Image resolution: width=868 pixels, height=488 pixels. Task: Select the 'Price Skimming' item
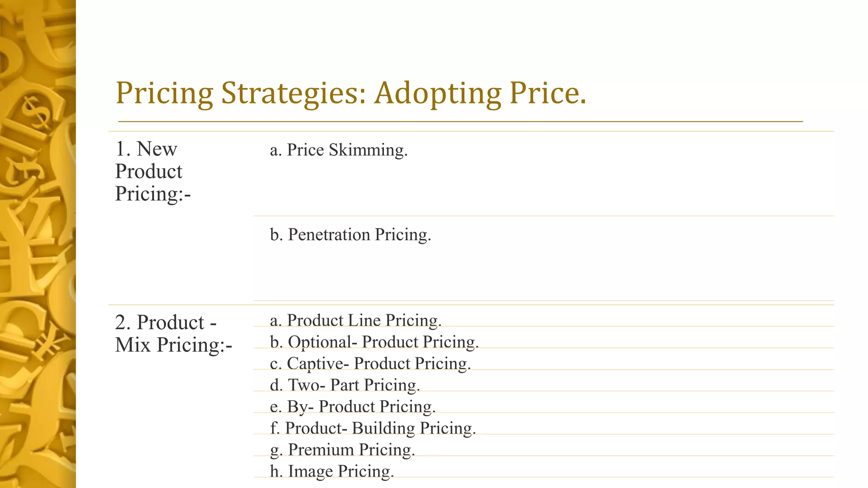pyautogui.click(x=339, y=150)
